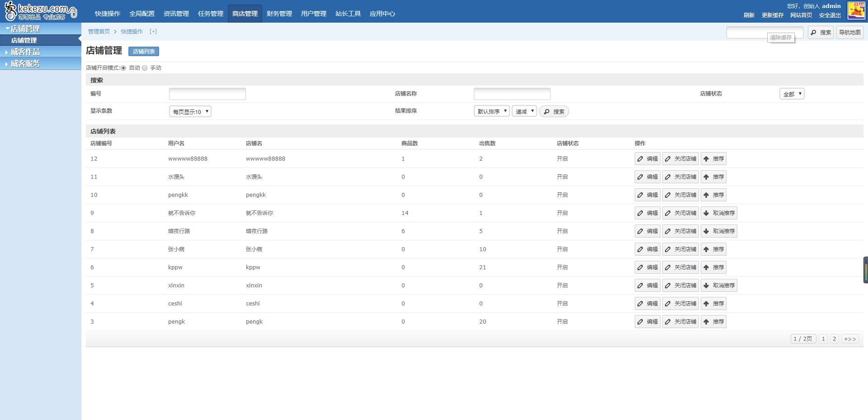Open 财务管理 top menu

click(279, 14)
